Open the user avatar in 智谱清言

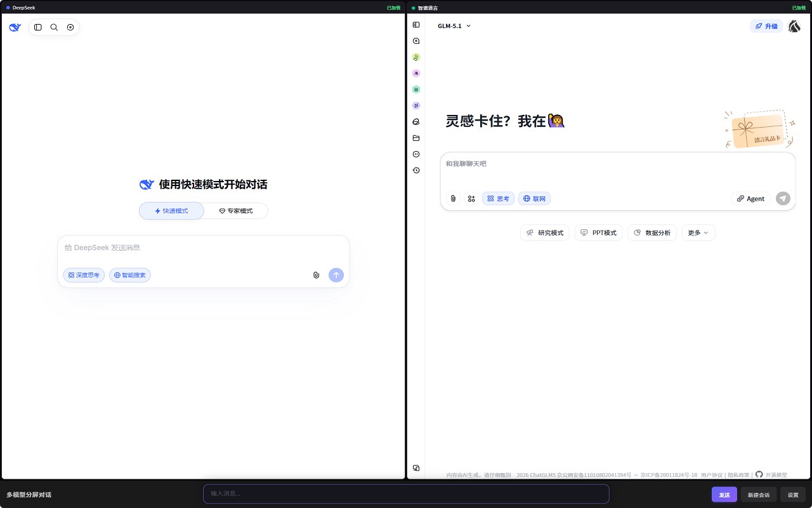[x=794, y=26]
